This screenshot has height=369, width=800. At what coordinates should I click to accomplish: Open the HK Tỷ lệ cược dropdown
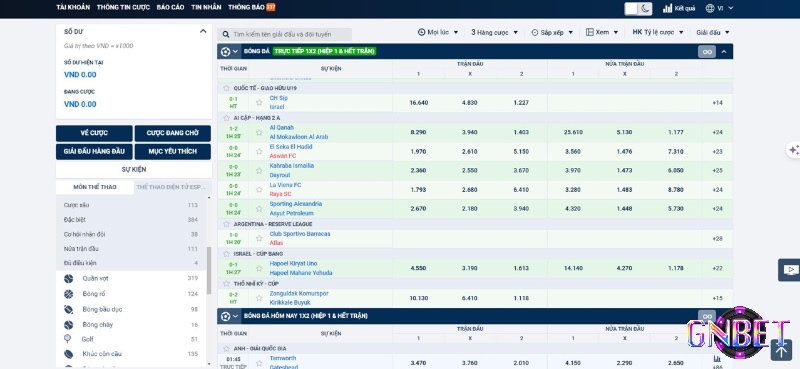[658, 32]
